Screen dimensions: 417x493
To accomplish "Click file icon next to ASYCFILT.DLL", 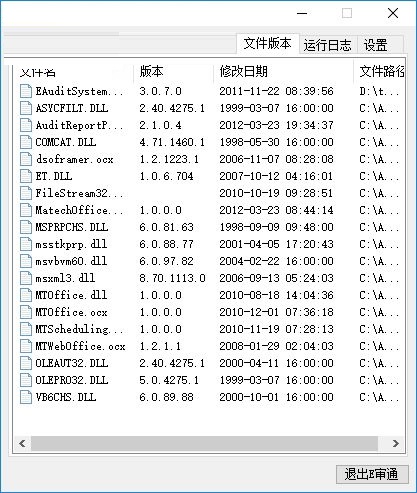I will pos(26,108).
